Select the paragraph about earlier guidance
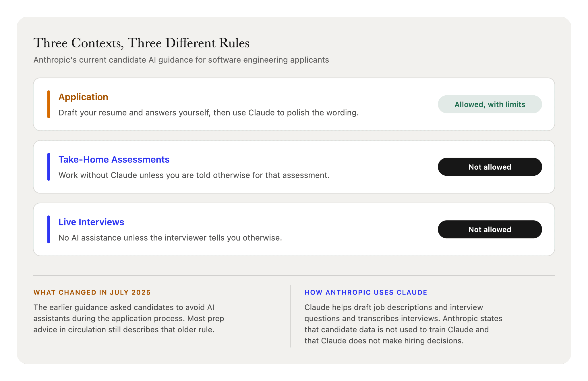The image size is (588, 381). point(129,318)
